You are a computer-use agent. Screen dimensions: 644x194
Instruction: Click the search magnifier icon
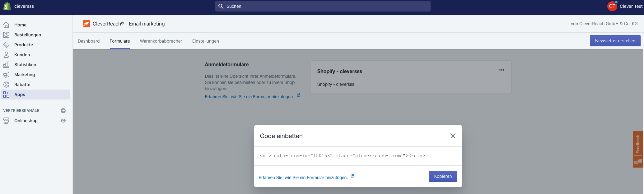(x=221, y=6)
